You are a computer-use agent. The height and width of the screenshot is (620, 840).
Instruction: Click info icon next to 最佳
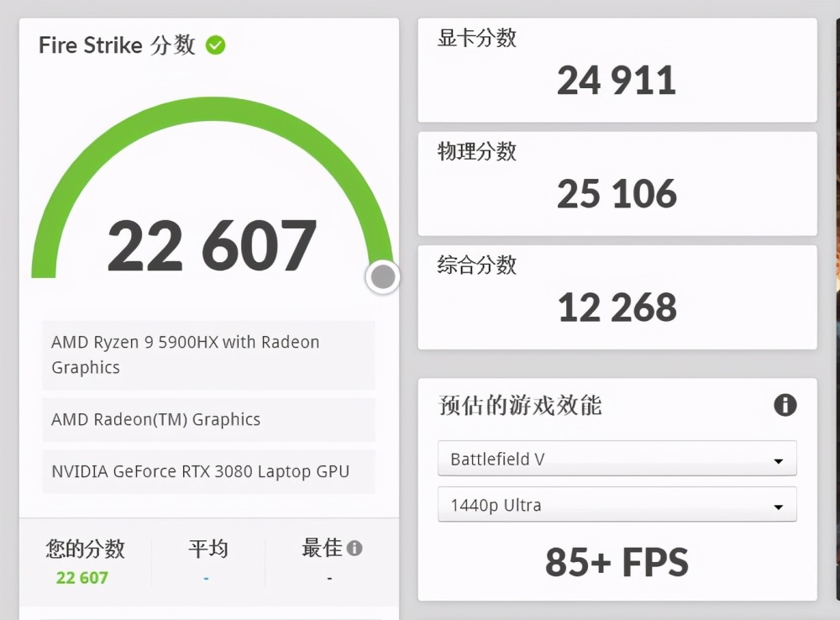click(x=354, y=549)
